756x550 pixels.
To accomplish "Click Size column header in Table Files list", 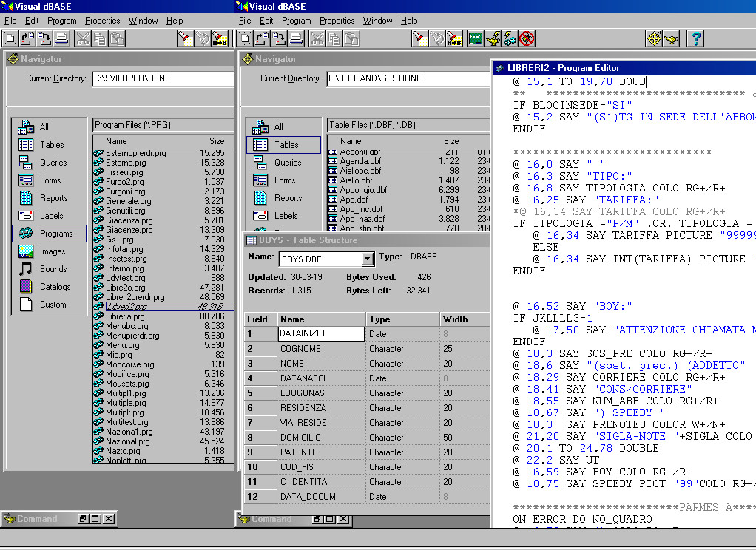I will [x=451, y=141].
